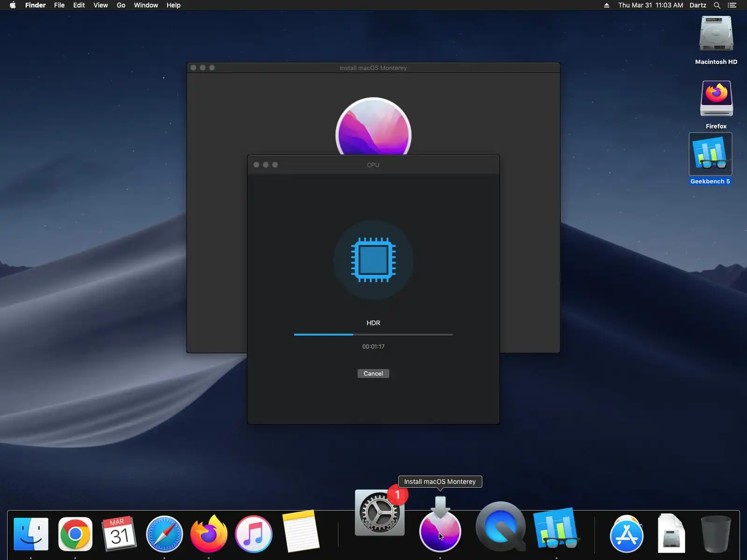
Task: Open Finder from the Dock
Action: 31,534
